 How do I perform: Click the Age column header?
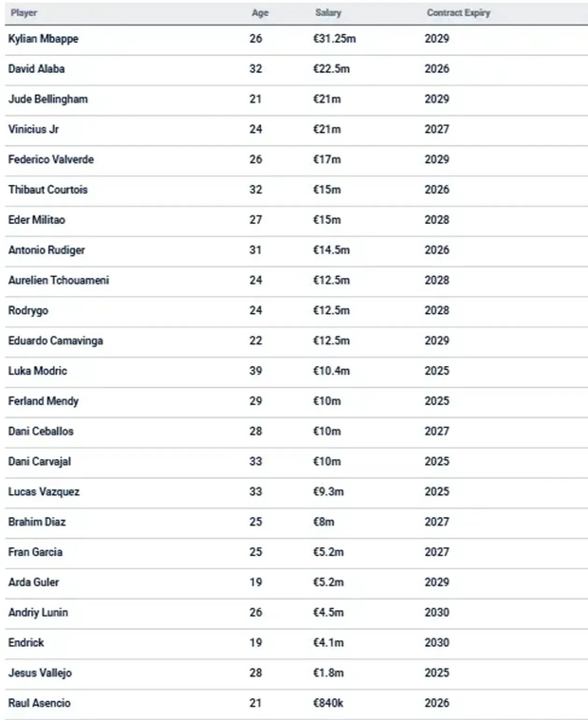point(260,13)
